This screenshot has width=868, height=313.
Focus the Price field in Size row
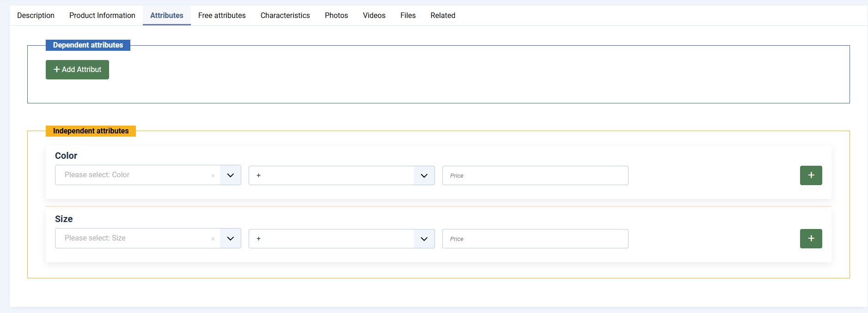pyautogui.click(x=535, y=239)
